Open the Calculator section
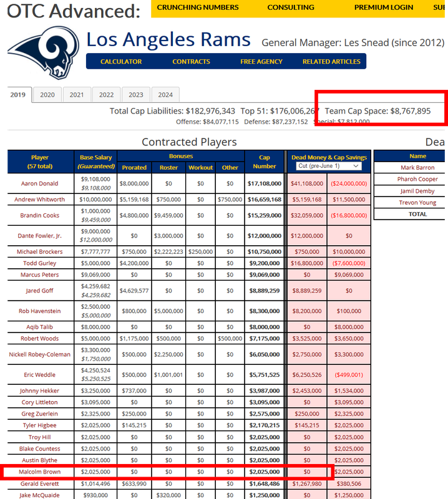This screenshot has width=448, height=499. pyautogui.click(x=121, y=61)
